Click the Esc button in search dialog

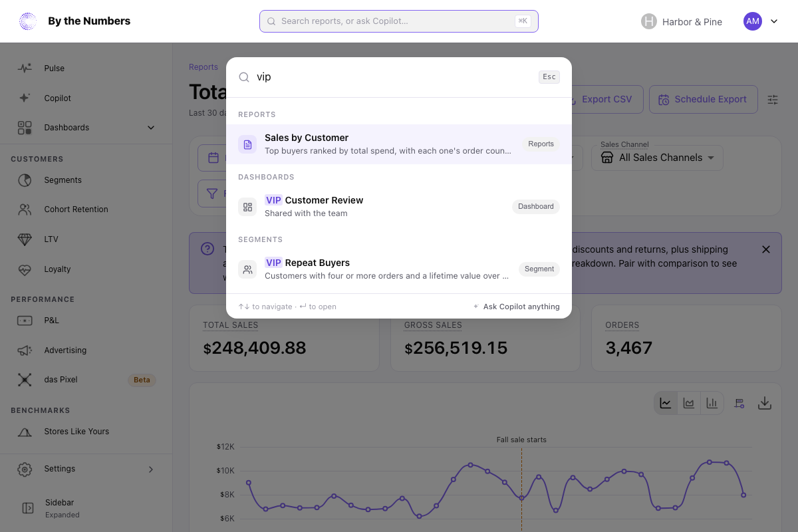click(x=549, y=77)
